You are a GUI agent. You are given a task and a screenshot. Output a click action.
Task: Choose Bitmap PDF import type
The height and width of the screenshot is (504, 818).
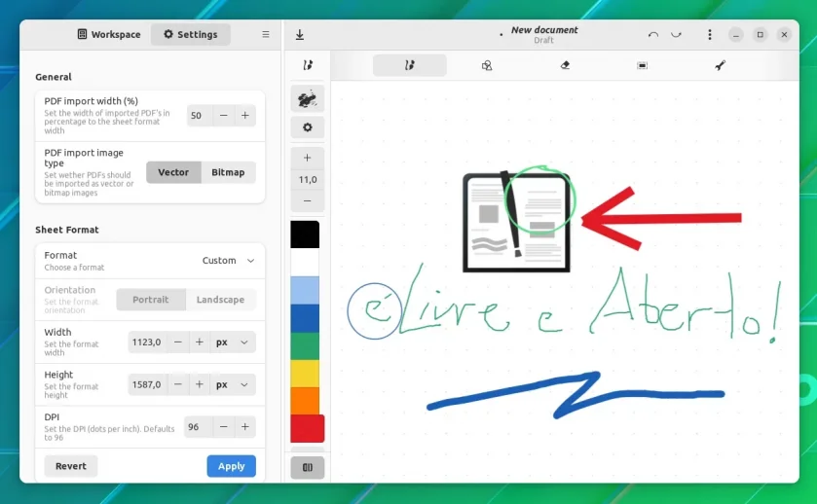[228, 172]
